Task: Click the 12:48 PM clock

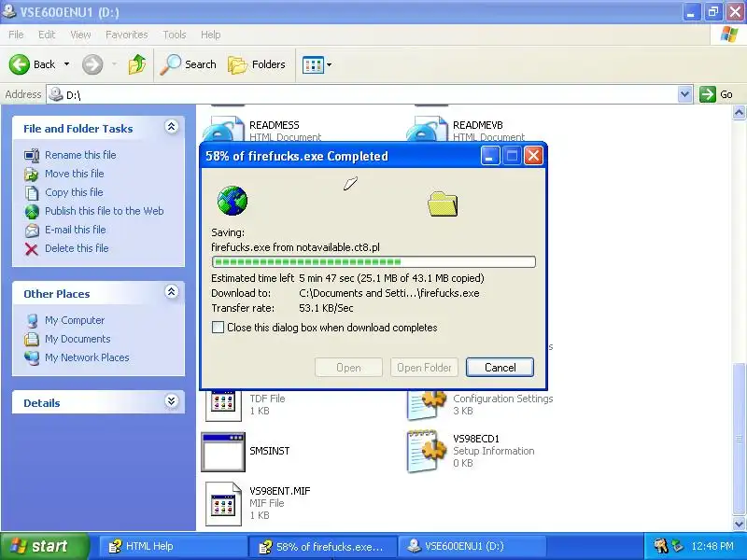Action: click(x=712, y=546)
